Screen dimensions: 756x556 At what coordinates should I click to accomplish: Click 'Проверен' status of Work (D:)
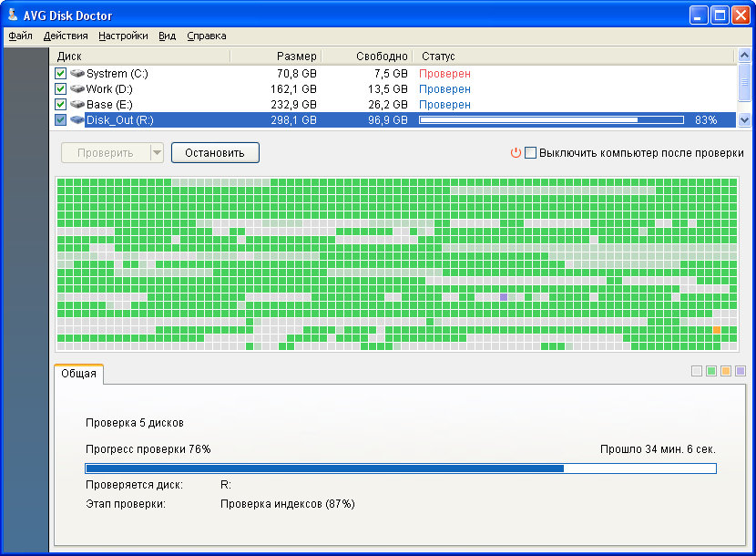point(444,89)
